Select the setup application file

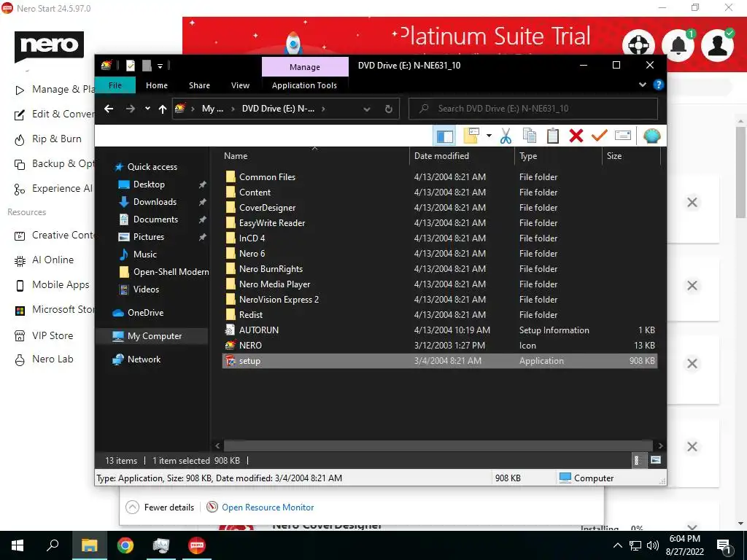pyautogui.click(x=440, y=360)
